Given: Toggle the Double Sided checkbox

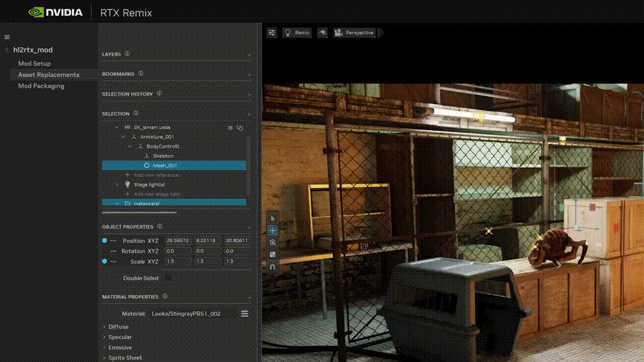Looking at the screenshot, I should click(x=168, y=278).
